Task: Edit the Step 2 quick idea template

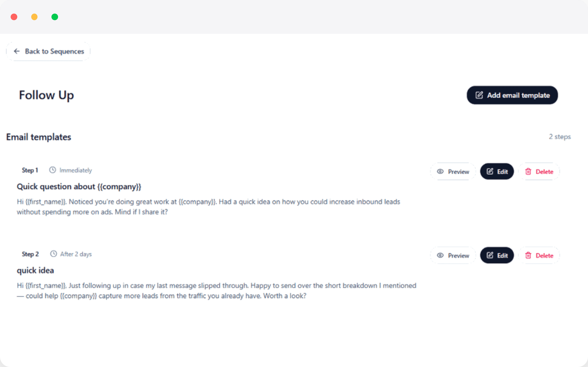Action: pos(497,255)
